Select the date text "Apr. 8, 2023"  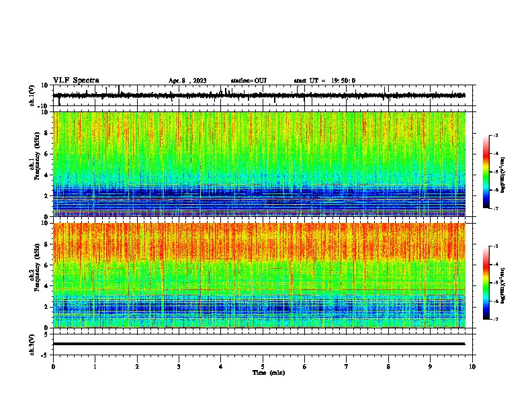coord(187,81)
